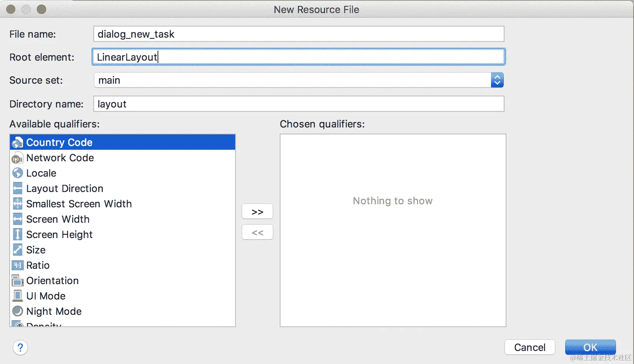Choose 'Screen Height' text in list

(x=59, y=235)
